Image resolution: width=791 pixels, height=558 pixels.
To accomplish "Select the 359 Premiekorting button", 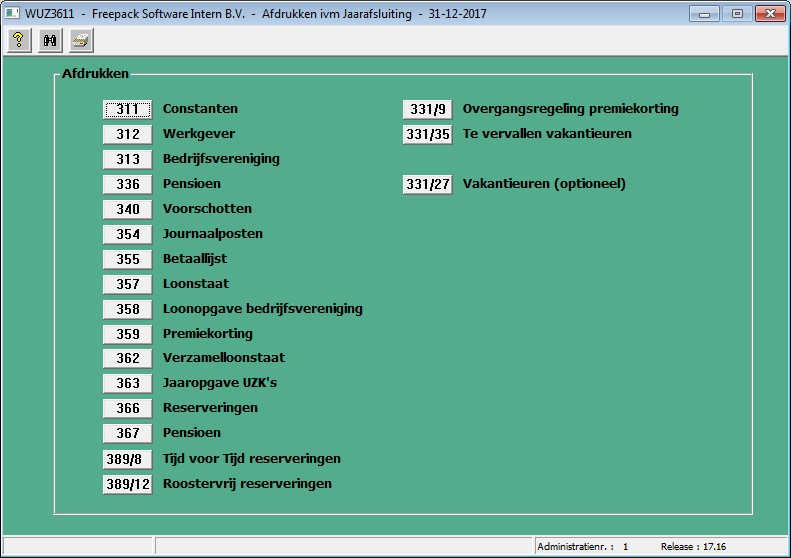I will [127, 334].
